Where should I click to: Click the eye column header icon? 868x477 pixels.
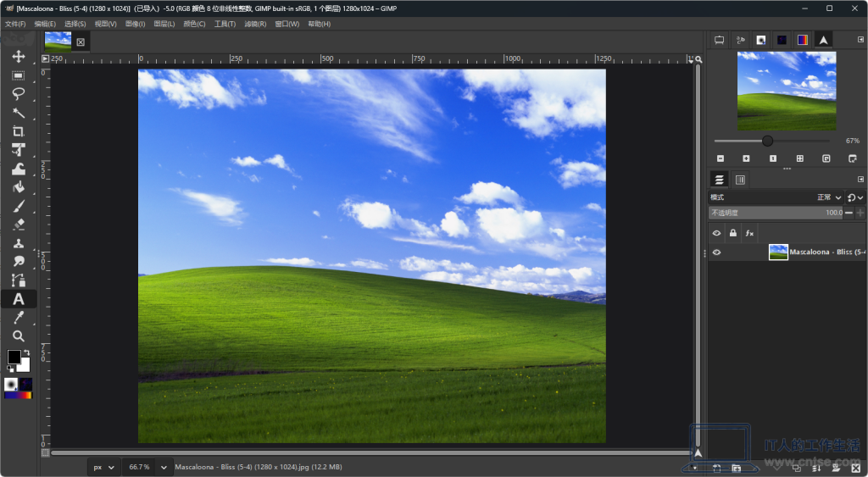coord(716,233)
